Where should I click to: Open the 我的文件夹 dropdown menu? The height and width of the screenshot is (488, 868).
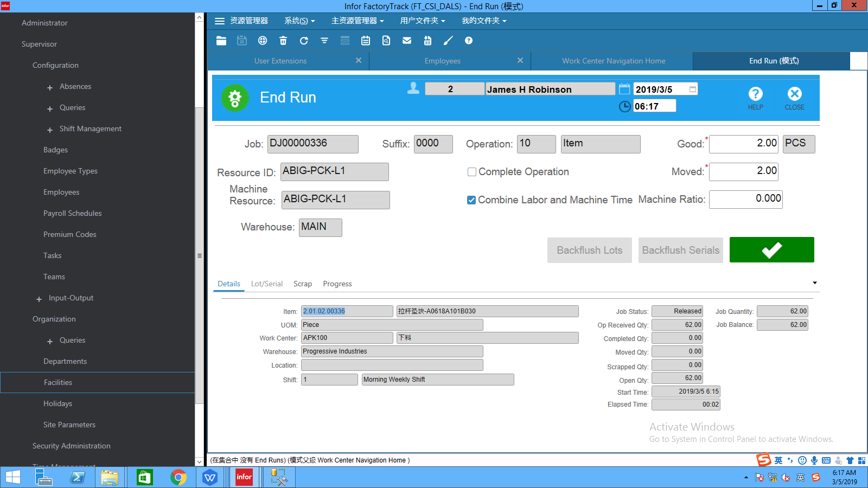tap(484, 21)
